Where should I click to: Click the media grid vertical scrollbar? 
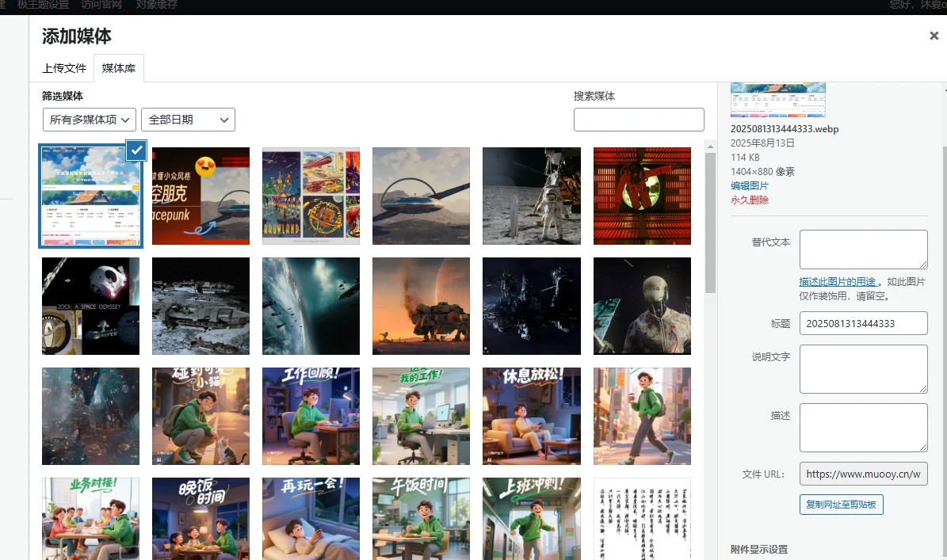[x=710, y=223]
